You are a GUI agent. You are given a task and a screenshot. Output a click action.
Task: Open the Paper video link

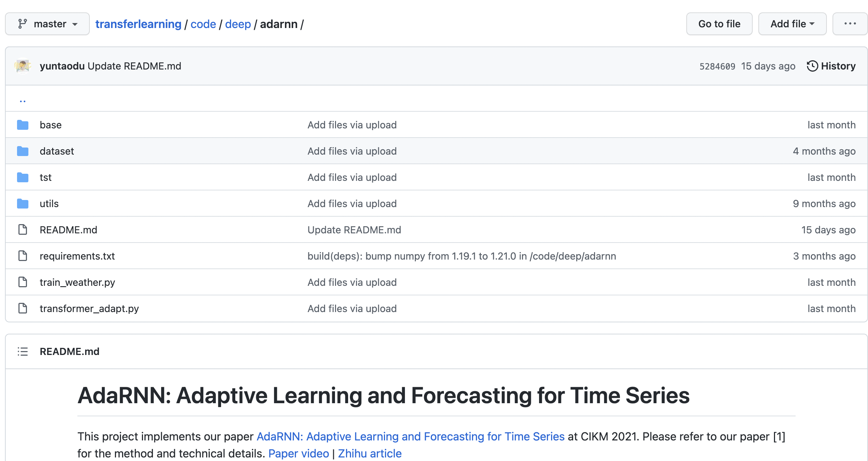299,454
